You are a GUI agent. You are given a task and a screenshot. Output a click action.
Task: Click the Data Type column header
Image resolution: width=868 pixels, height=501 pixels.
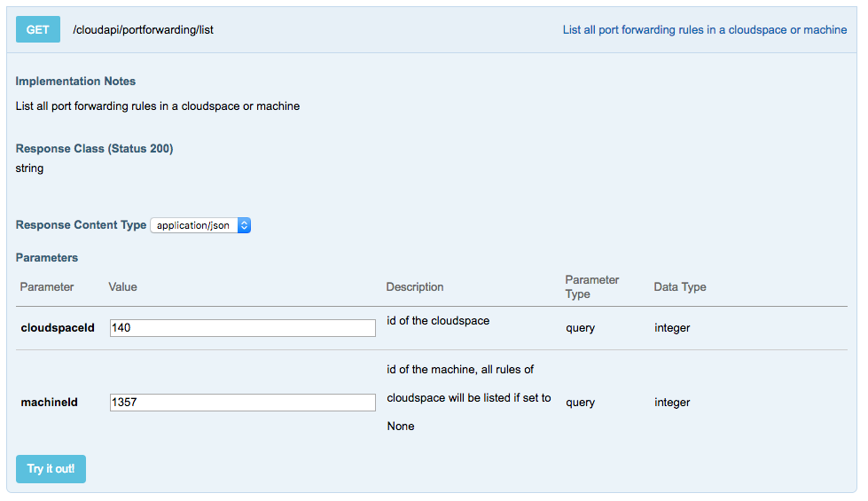click(x=680, y=287)
